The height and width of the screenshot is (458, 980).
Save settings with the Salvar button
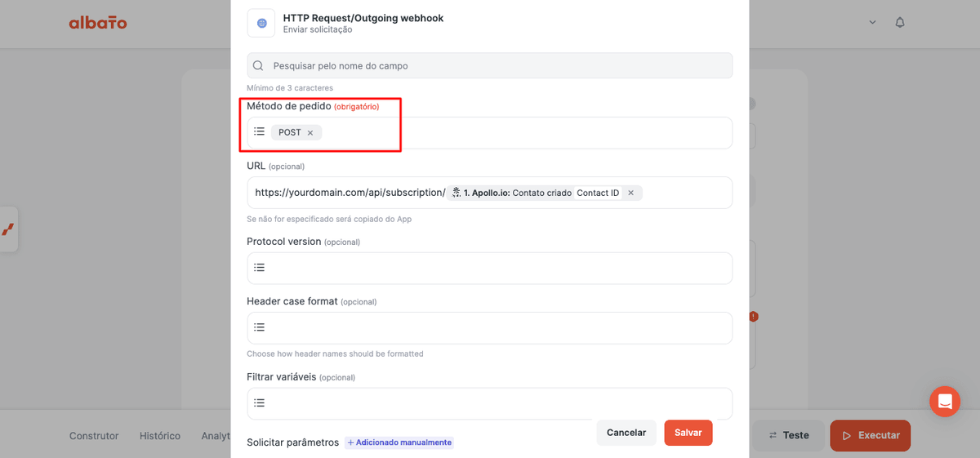coord(688,433)
